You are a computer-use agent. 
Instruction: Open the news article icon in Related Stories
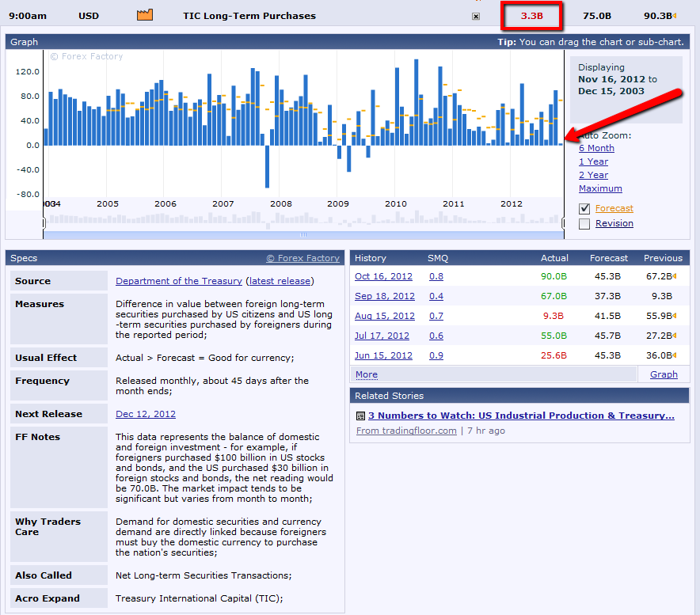360,416
